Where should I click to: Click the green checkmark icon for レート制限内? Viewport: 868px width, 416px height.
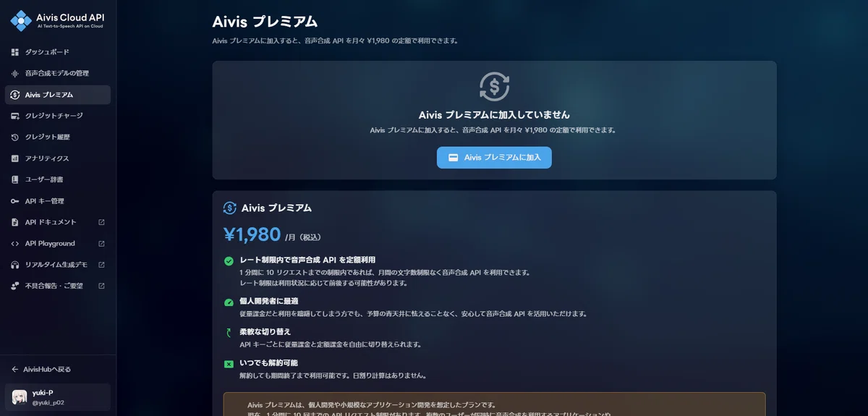tap(229, 261)
